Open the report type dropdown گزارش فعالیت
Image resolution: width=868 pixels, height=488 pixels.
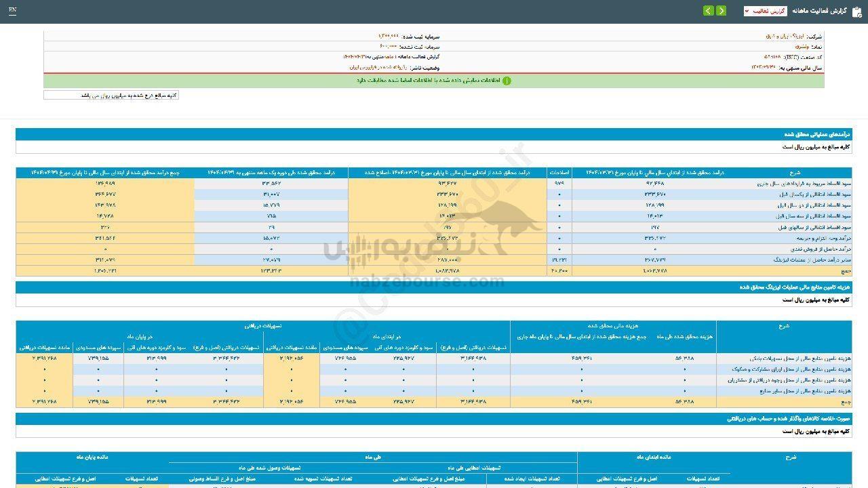point(766,11)
